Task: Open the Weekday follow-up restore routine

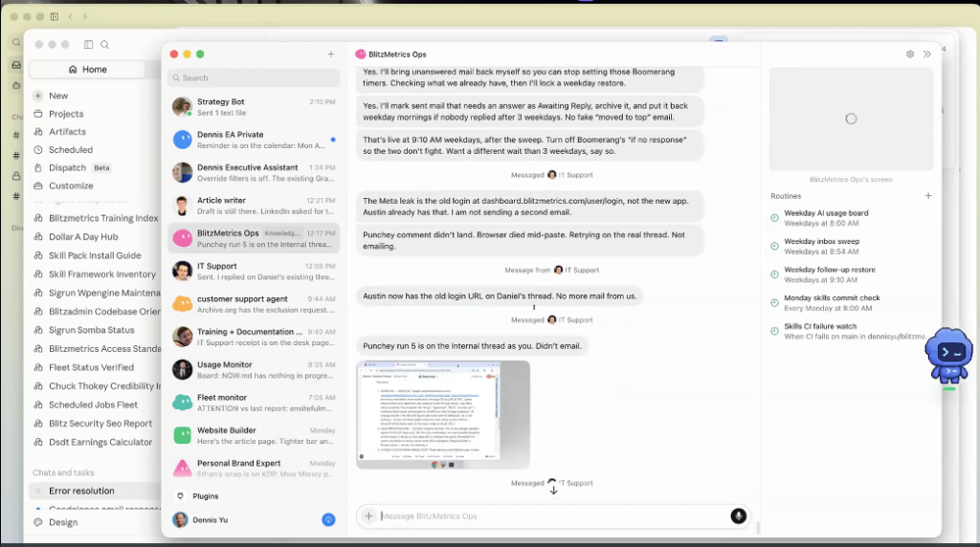Action: 850,274
